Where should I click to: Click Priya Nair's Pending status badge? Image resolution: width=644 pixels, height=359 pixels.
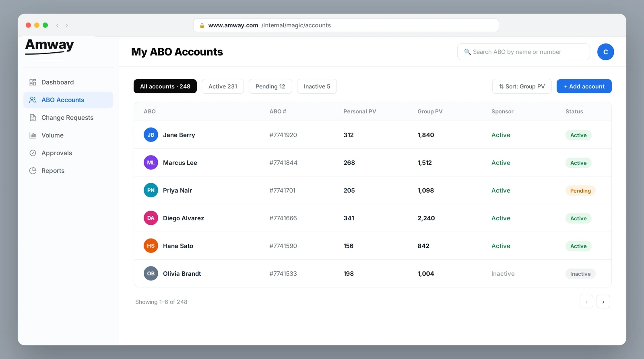[580, 191]
